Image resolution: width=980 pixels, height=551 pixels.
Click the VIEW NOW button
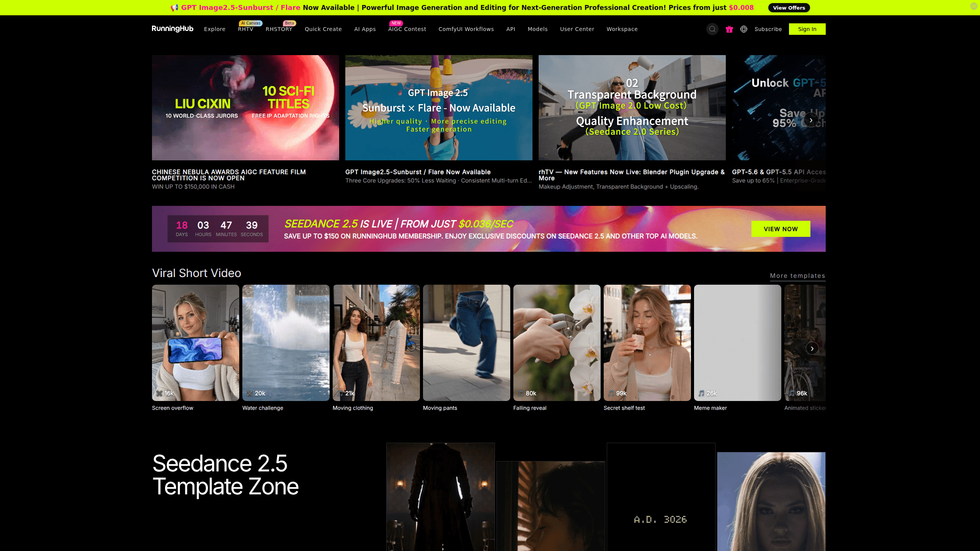coord(781,229)
